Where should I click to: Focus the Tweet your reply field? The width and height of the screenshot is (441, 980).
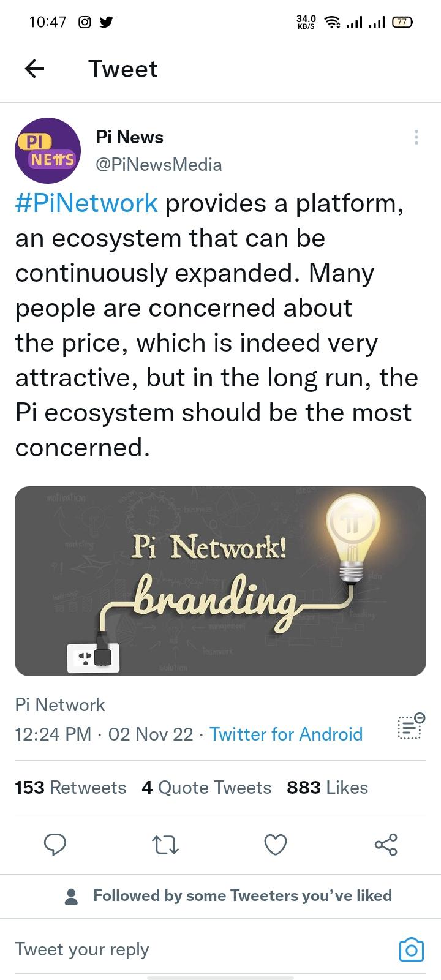(184, 949)
